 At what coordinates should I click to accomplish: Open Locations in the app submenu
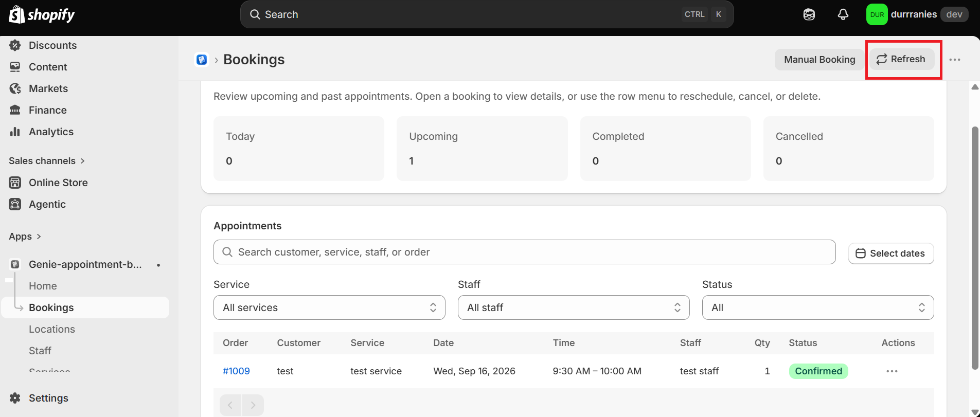(52, 329)
